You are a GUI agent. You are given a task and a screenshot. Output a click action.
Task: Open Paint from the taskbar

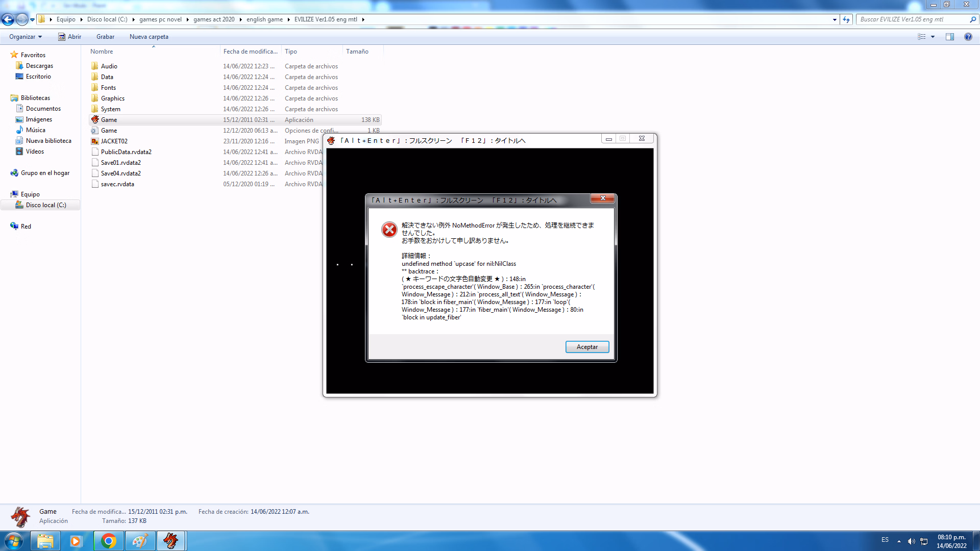pos(139,541)
